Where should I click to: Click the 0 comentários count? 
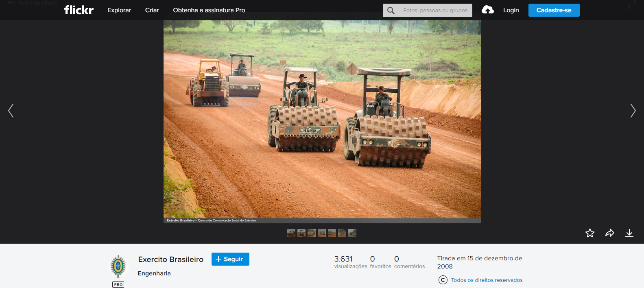[409, 262]
